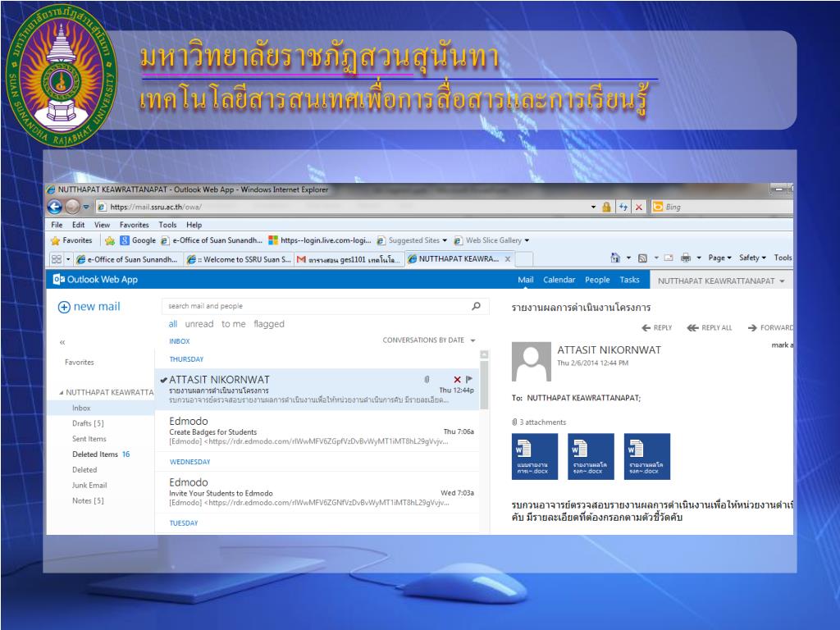Image resolution: width=840 pixels, height=630 pixels.
Task: Delete ATTASIT NIKORNWAT message with red X
Action: point(457,379)
